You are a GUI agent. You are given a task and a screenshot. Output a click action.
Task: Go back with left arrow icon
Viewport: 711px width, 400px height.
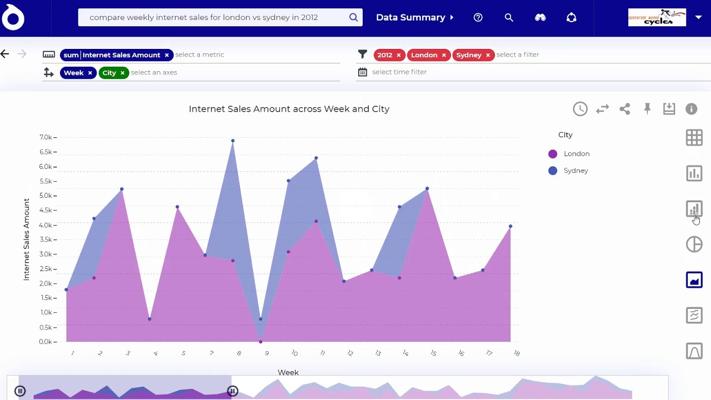click(5, 54)
